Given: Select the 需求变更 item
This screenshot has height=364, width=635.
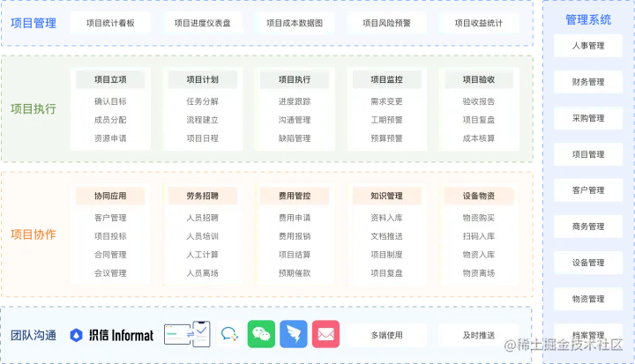Looking at the screenshot, I should [387, 101].
